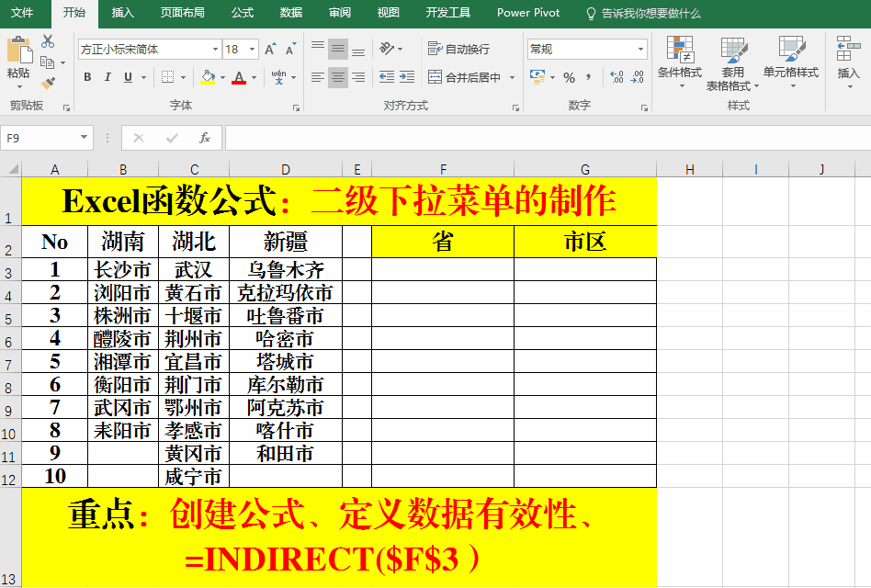
Task: Select the Format Painter brush icon
Action: [49, 83]
